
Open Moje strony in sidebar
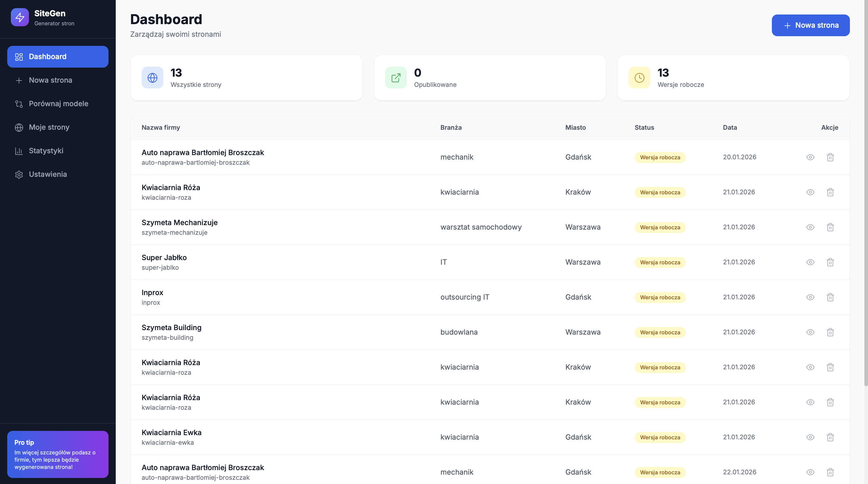point(49,127)
